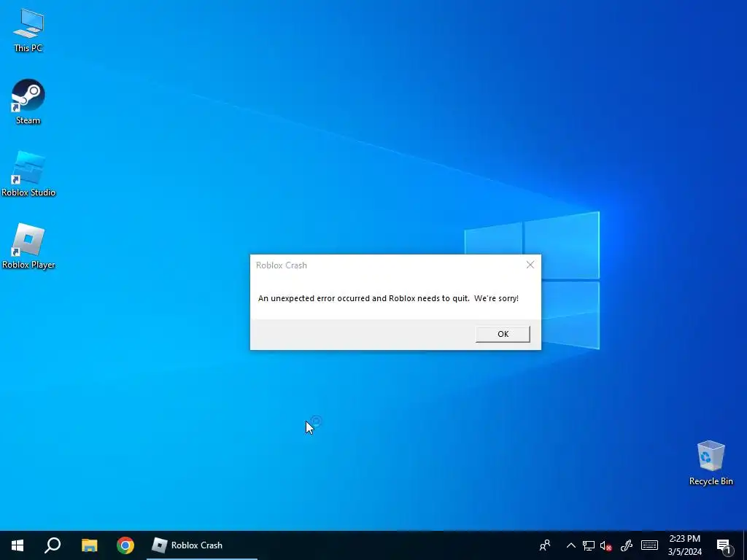
Task: Launch Google Chrome from the taskbar
Action: [125, 545]
